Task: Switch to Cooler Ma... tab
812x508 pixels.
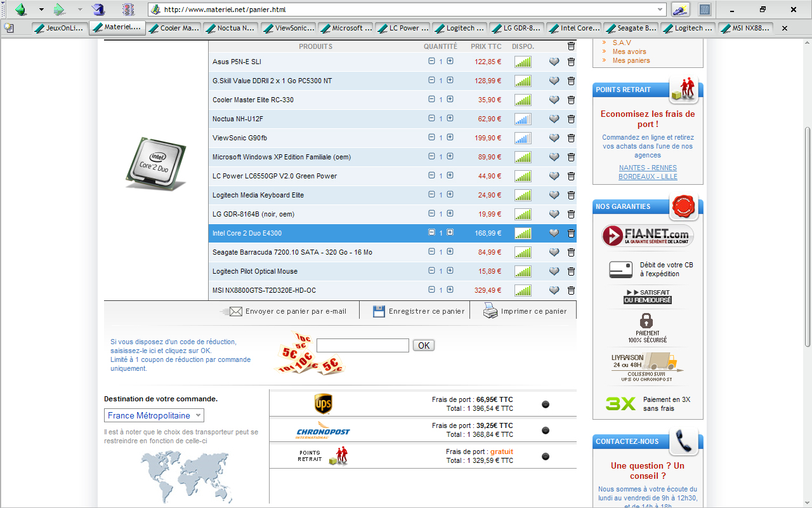Action: click(174, 28)
